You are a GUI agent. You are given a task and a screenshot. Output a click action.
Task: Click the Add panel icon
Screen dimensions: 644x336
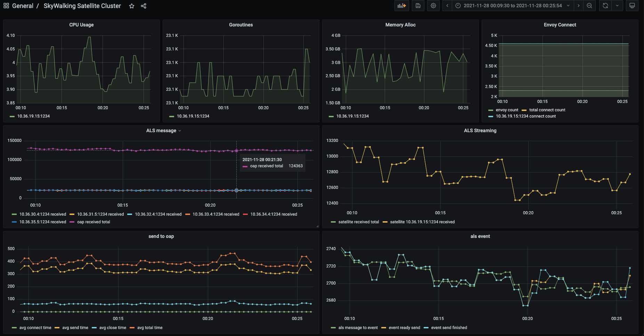[x=402, y=6]
